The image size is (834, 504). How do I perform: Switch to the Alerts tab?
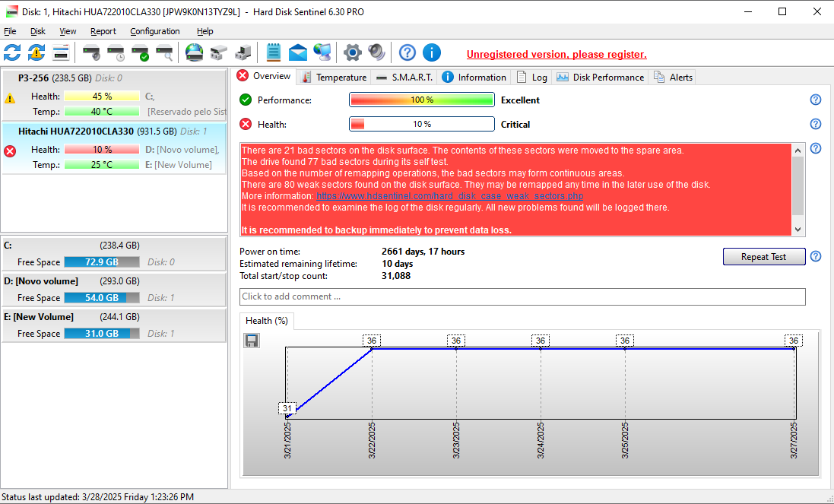pos(673,77)
